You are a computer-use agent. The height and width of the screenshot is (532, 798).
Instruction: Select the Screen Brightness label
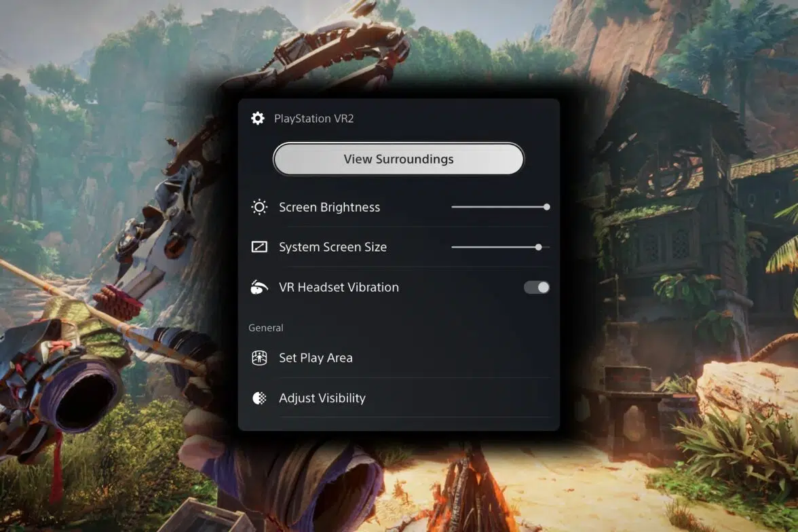point(329,207)
